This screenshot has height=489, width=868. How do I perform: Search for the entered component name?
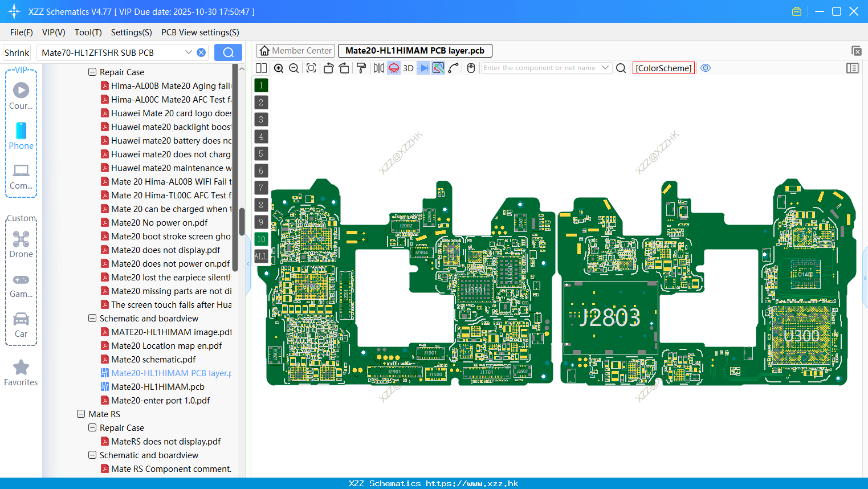pyautogui.click(x=621, y=68)
